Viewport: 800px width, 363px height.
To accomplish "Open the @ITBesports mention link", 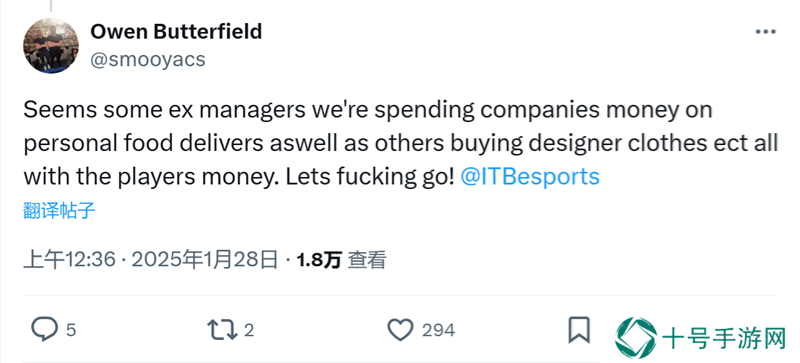I will [x=530, y=177].
